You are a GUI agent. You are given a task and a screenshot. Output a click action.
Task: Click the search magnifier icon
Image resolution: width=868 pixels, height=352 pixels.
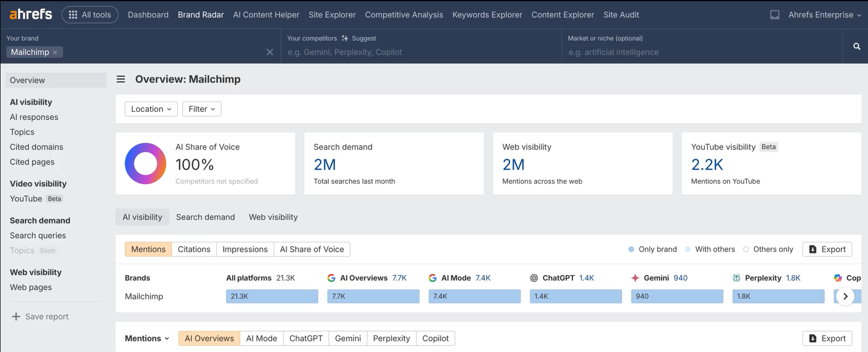pos(856,47)
